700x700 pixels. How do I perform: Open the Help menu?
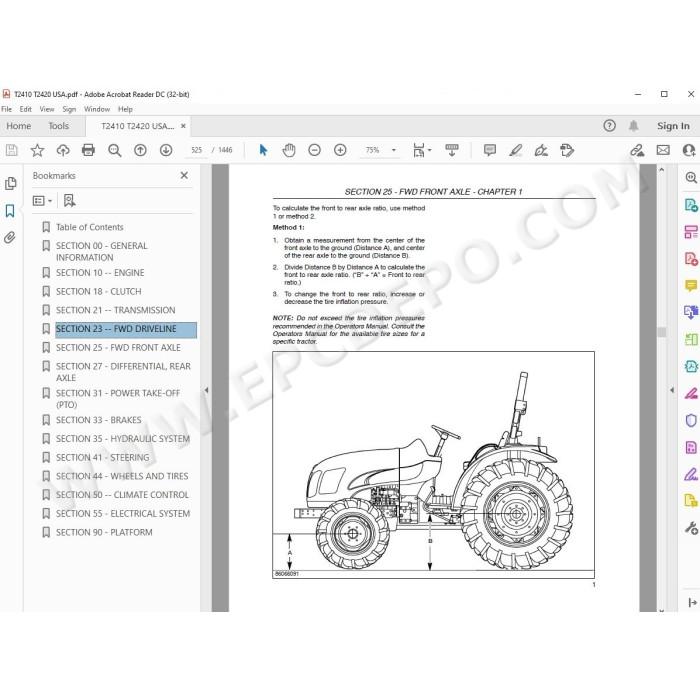coord(125,109)
